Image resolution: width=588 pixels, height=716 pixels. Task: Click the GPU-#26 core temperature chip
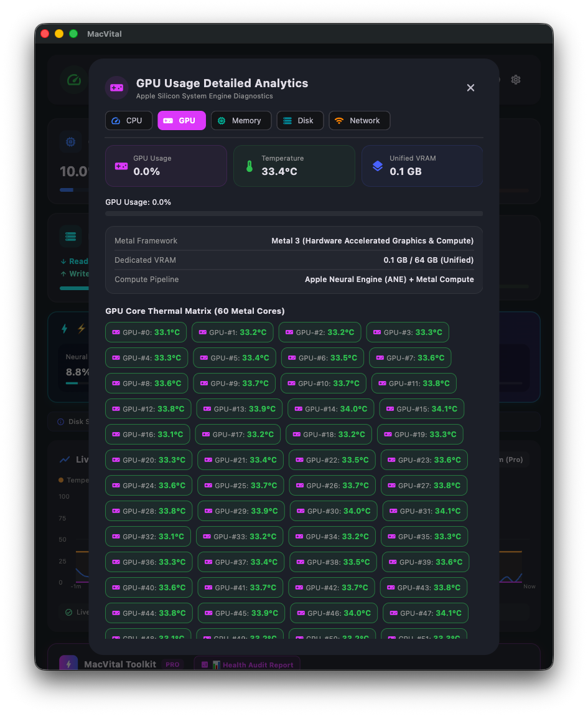tap(332, 486)
